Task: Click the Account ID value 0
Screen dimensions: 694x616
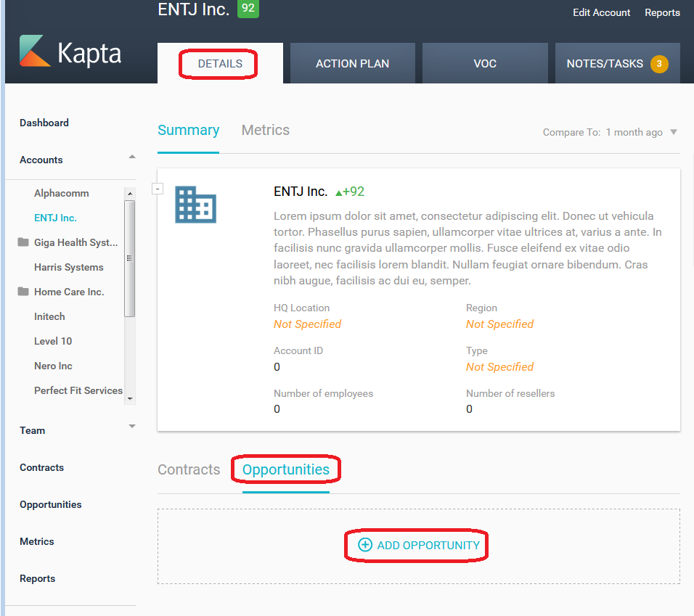Action: coord(277,367)
